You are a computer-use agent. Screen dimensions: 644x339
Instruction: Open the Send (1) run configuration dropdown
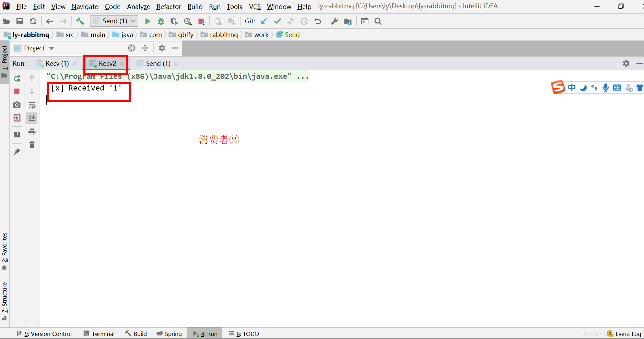pyautogui.click(x=114, y=21)
